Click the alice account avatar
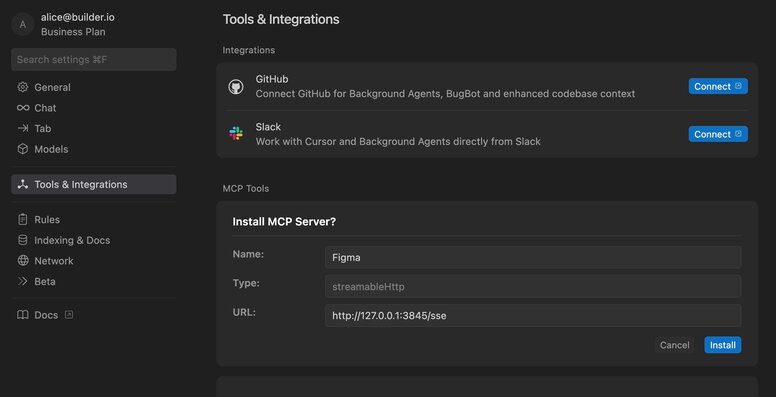776x397 pixels. 22,24
